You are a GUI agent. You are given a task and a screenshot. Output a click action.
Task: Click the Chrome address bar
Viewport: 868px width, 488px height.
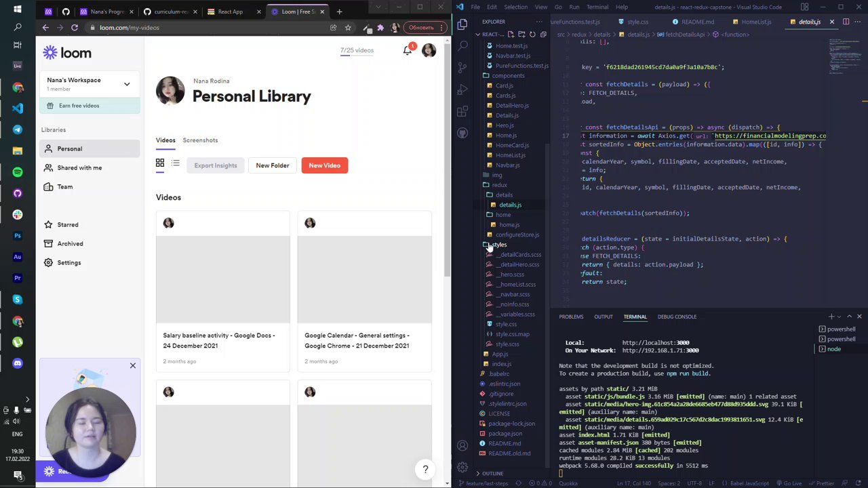click(210, 28)
